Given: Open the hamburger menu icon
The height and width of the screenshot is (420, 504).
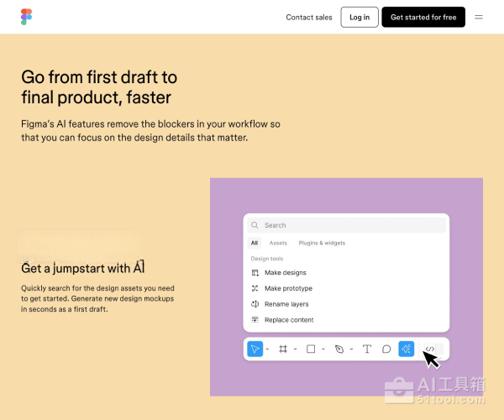Looking at the screenshot, I should (479, 17).
